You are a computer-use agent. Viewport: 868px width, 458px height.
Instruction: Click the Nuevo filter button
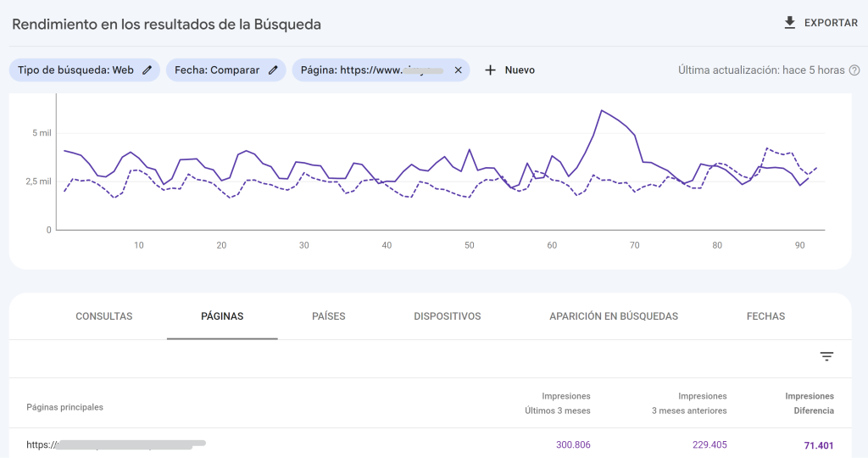[520, 70]
